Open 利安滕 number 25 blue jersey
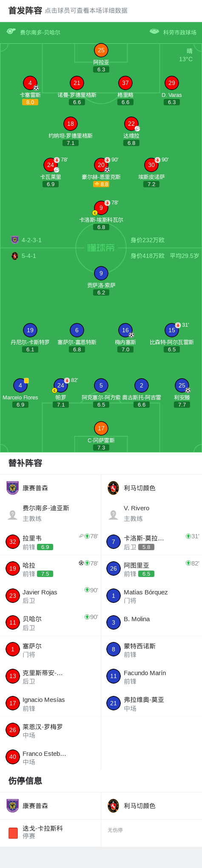Image resolution: width=202 pixels, height=868 pixels. click(x=182, y=385)
